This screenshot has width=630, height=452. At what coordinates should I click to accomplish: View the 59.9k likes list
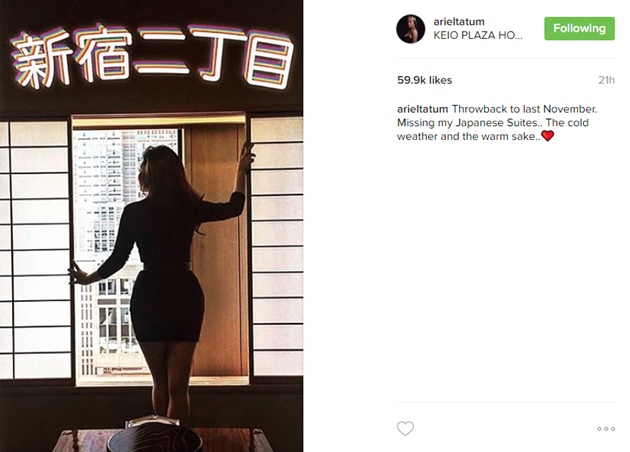pos(425,80)
